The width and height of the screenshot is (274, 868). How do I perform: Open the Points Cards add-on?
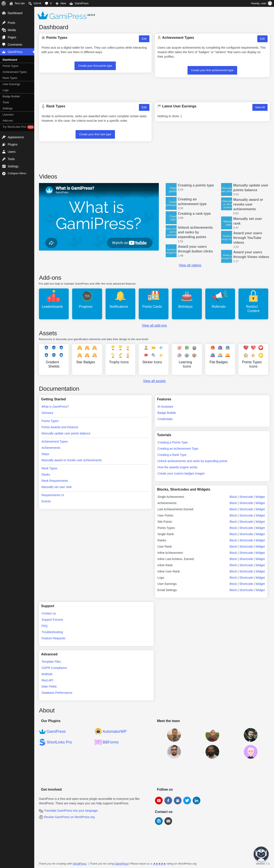pyautogui.click(x=153, y=304)
